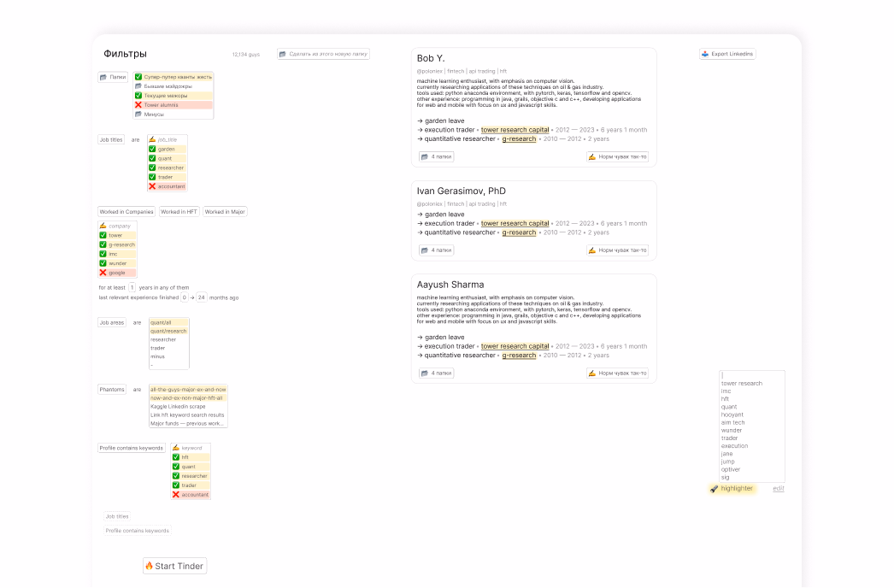Toggle hft keyword checkbox
This screenshot has width=894, height=588.
pyautogui.click(x=175, y=457)
